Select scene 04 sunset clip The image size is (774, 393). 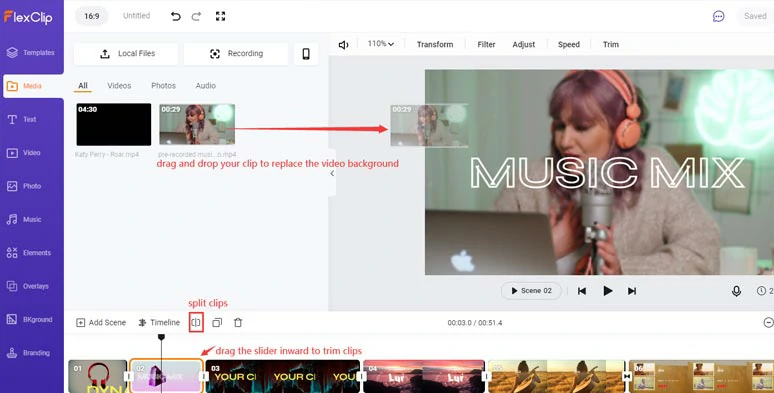(x=424, y=376)
